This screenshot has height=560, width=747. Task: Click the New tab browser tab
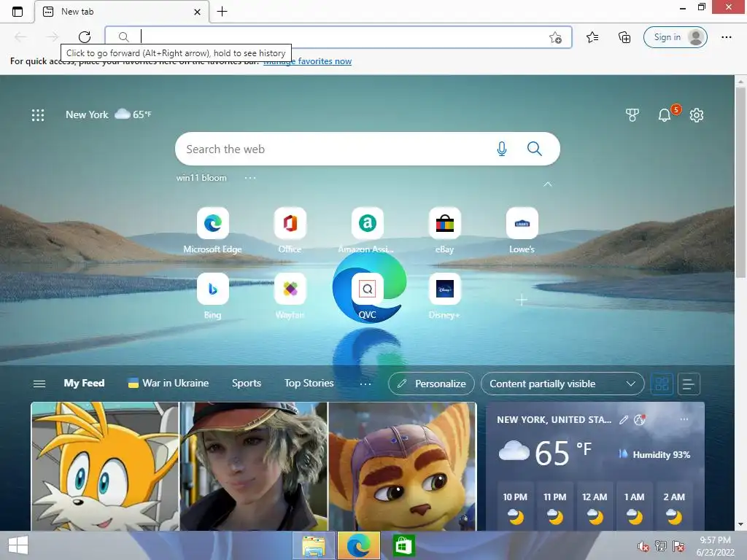click(x=122, y=12)
